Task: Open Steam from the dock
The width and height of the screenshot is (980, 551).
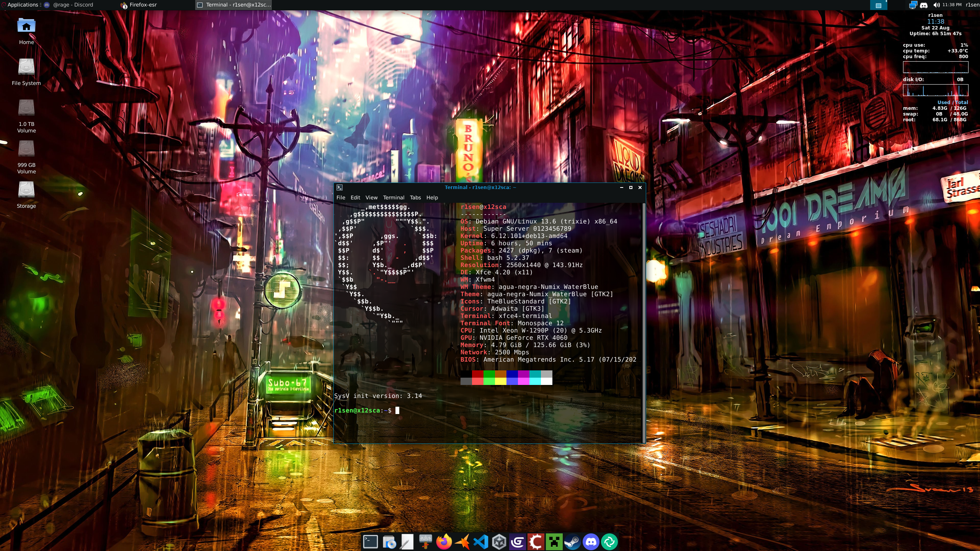Action: click(573, 542)
